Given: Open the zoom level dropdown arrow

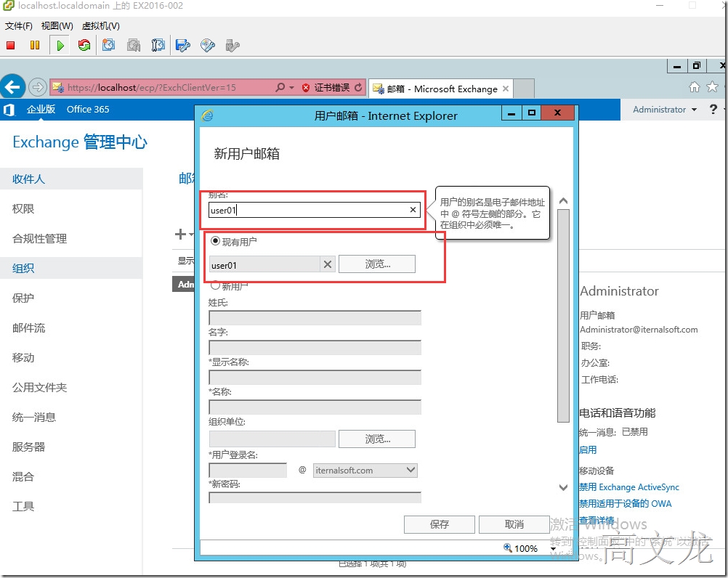Looking at the screenshot, I should [553, 548].
